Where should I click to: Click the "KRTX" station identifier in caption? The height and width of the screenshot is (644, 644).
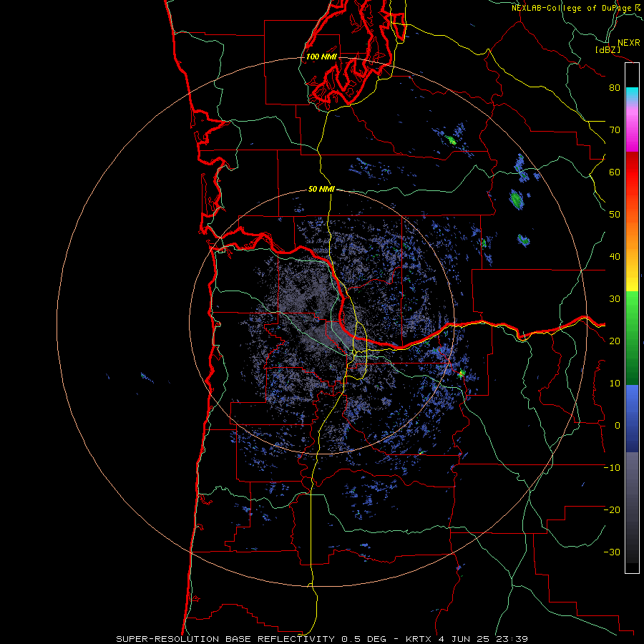tap(419, 639)
